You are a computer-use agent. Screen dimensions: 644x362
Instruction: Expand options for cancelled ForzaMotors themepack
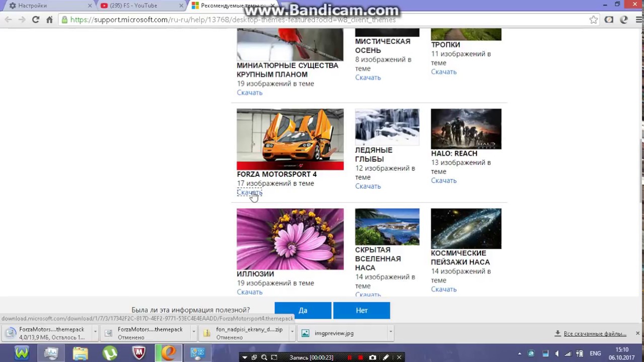(x=193, y=332)
